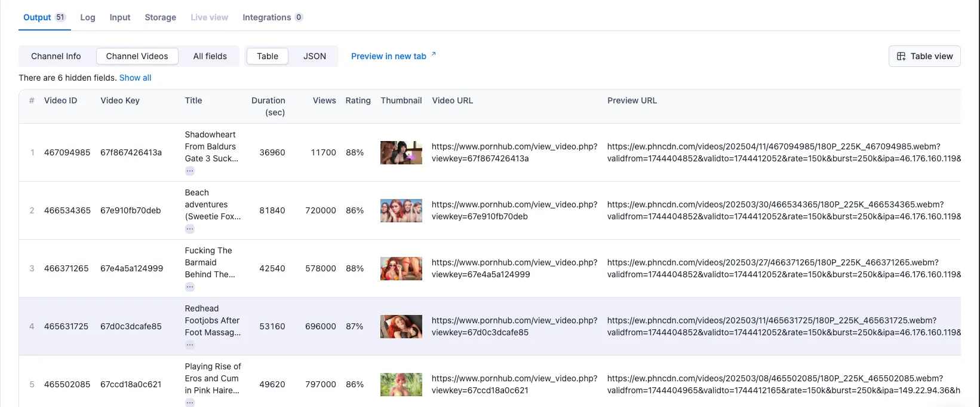Switch the output format to Table
The height and width of the screenshot is (407, 980).
268,56
